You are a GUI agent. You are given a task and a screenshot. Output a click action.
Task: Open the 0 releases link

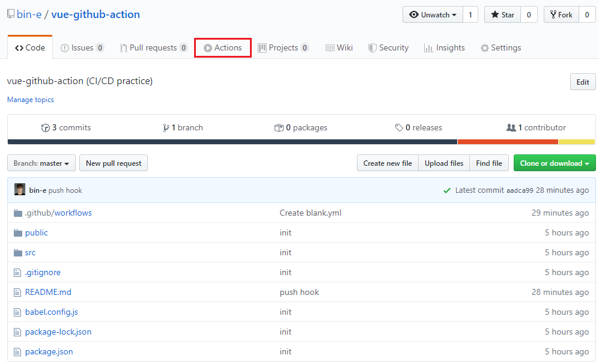(x=419, y=127)
